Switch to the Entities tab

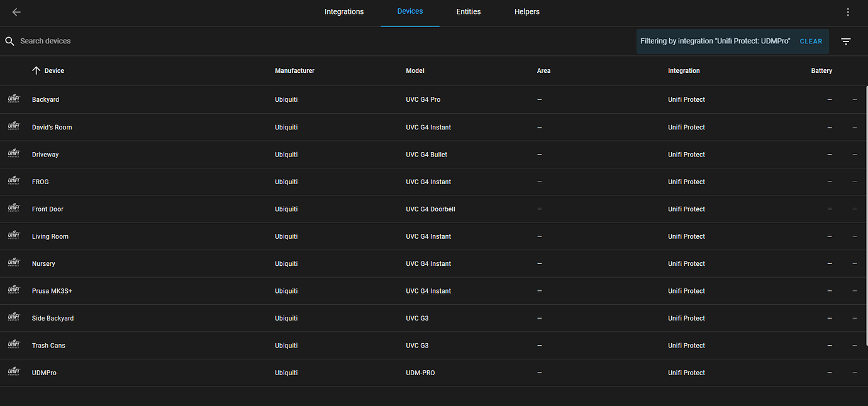point(468,11)
